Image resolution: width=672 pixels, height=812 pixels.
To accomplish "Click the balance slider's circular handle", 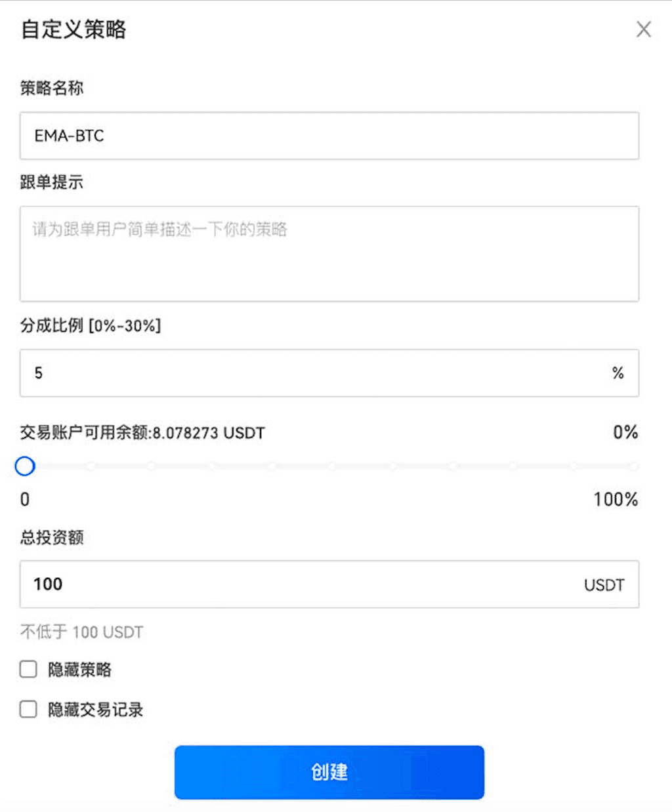I will pyautogui.click(x=25, y=466).
